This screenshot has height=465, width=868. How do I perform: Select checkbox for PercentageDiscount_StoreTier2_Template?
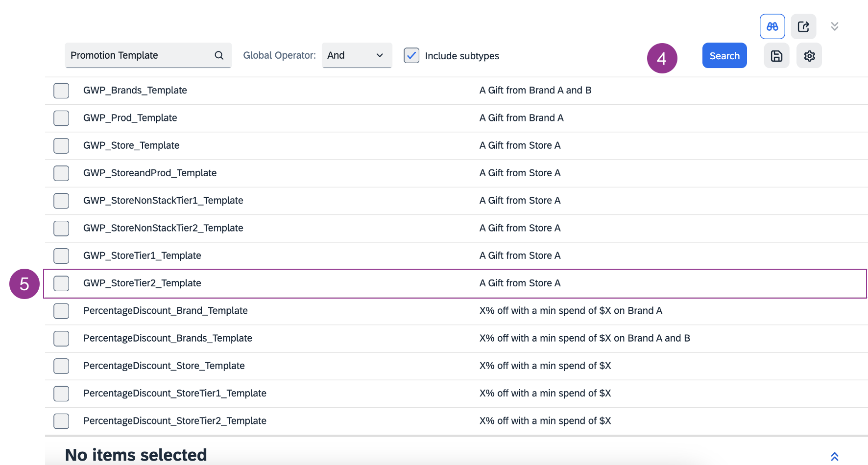(61, 421)
